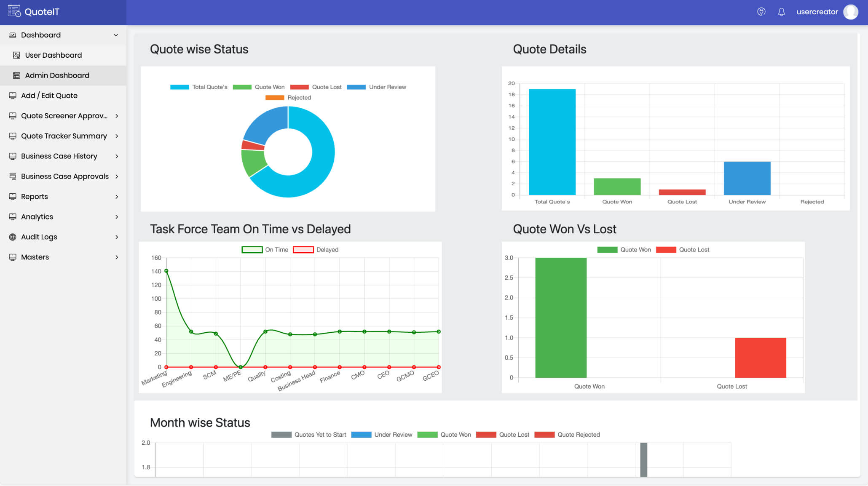Click the Audit Logs globe icon
The image size is (868, 486).
13,237
